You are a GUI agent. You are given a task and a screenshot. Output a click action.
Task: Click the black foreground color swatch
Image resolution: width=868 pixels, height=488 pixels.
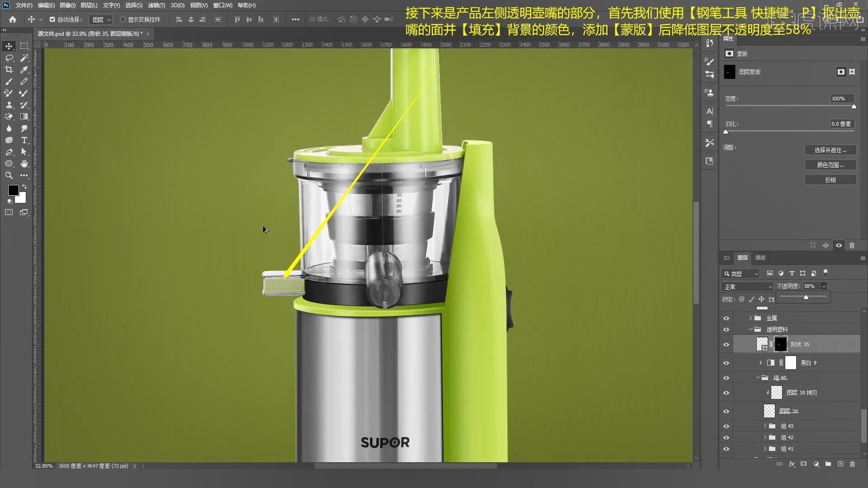[x=13, y=190]
